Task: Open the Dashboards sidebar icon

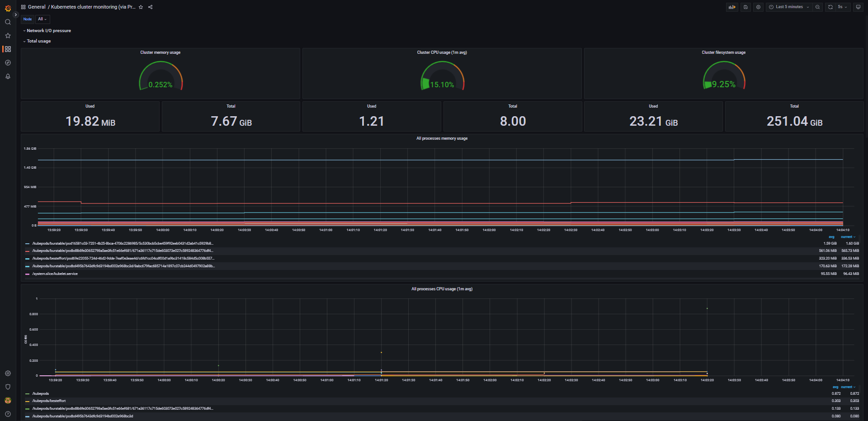Action: (x=8, y=49)
